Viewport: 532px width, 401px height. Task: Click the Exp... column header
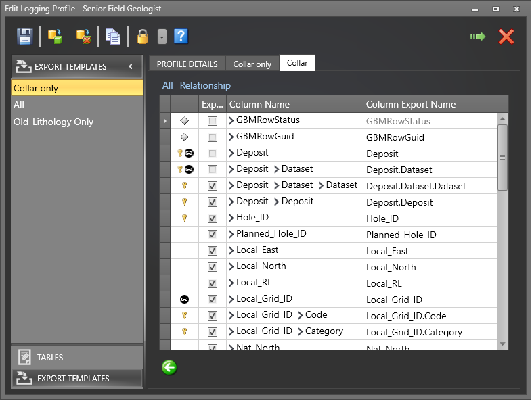pyautogui.click(x=213, y=104)
